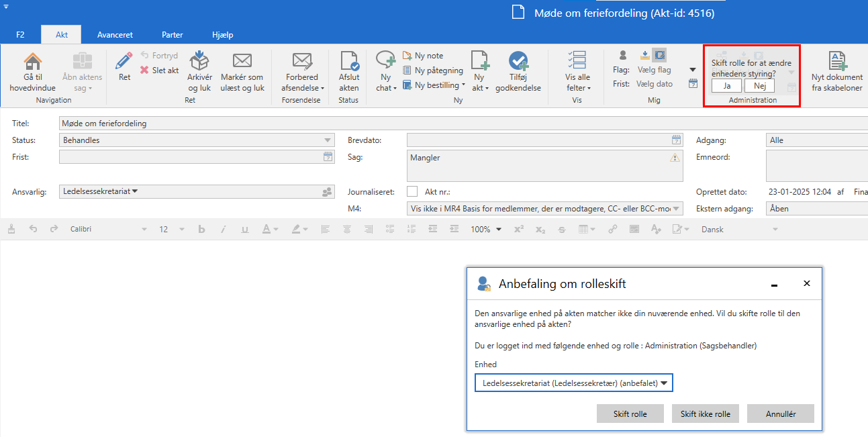Open the F2 tab

click(20, 34)
